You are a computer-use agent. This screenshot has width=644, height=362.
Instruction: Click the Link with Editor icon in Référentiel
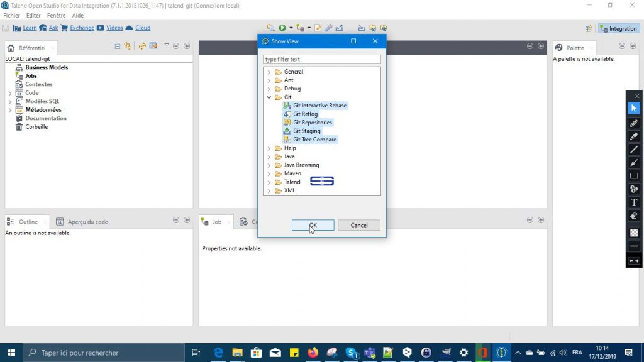(x=128, y=46)
